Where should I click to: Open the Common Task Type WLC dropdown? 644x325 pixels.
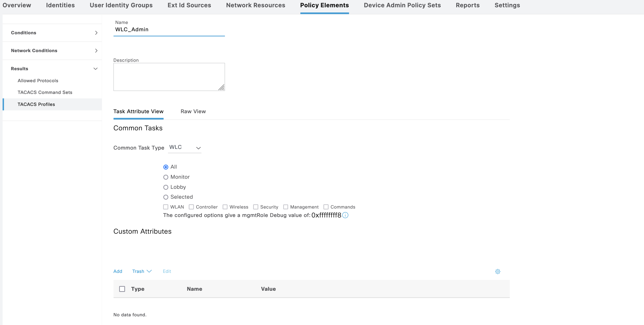click(x=185, y=147)
